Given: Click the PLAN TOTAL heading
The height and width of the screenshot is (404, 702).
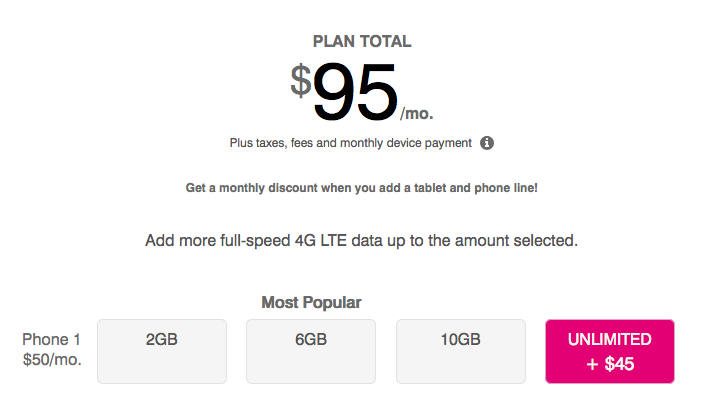Looking at the screenshot, I should pyautogui.click(x=362, y=42).
